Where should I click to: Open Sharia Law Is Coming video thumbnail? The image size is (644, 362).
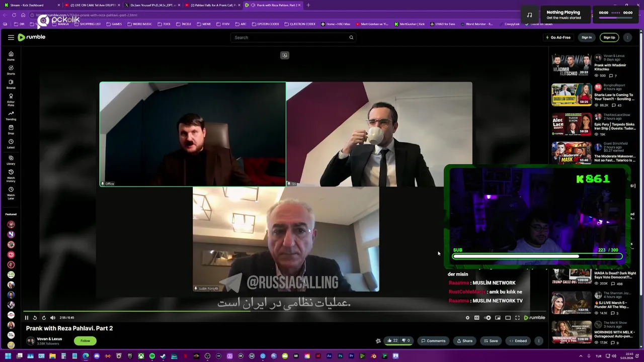[572, 95]
